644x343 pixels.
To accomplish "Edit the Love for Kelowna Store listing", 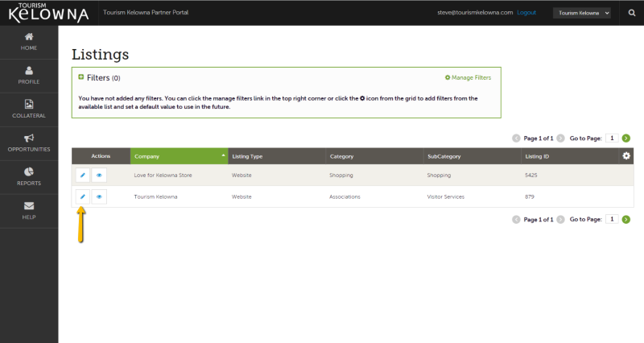I will 83,175.
